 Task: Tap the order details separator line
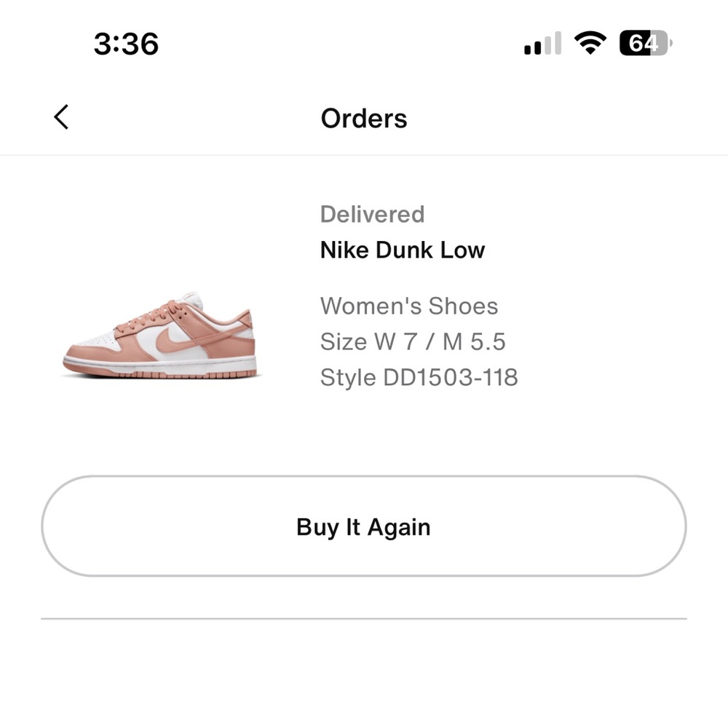(364, 619)
